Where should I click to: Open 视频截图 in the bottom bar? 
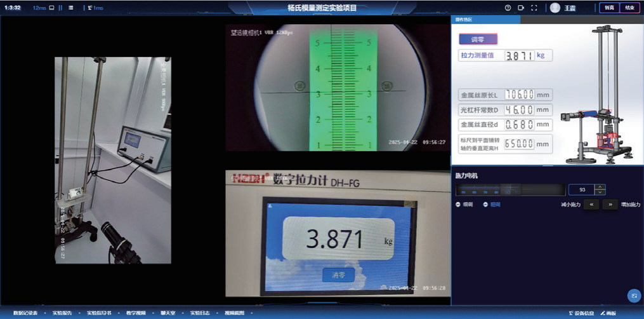click(235, 313)
